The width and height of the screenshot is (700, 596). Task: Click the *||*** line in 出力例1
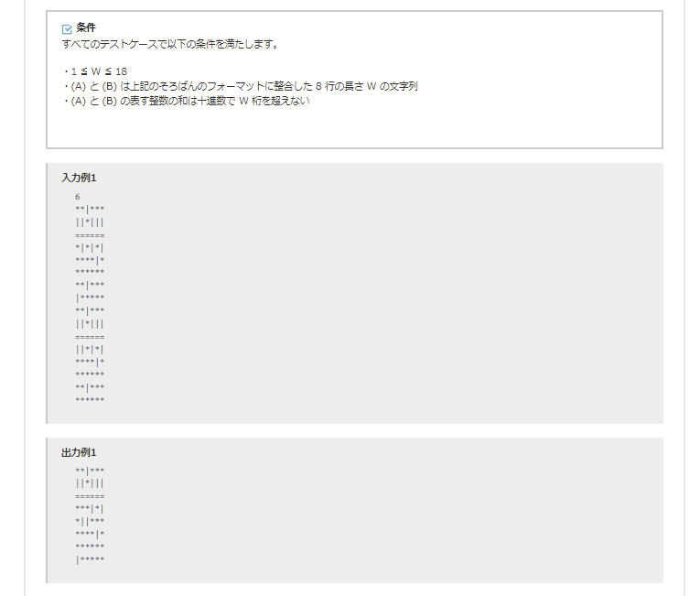pos(90,521)
